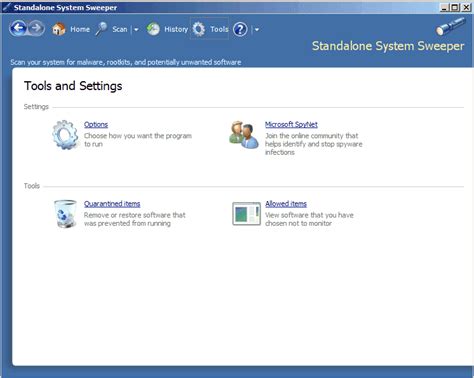Click the Forward arrow button
Image resolution: width=474 pixels, height=378 pixels.
(x=36, y=28)
